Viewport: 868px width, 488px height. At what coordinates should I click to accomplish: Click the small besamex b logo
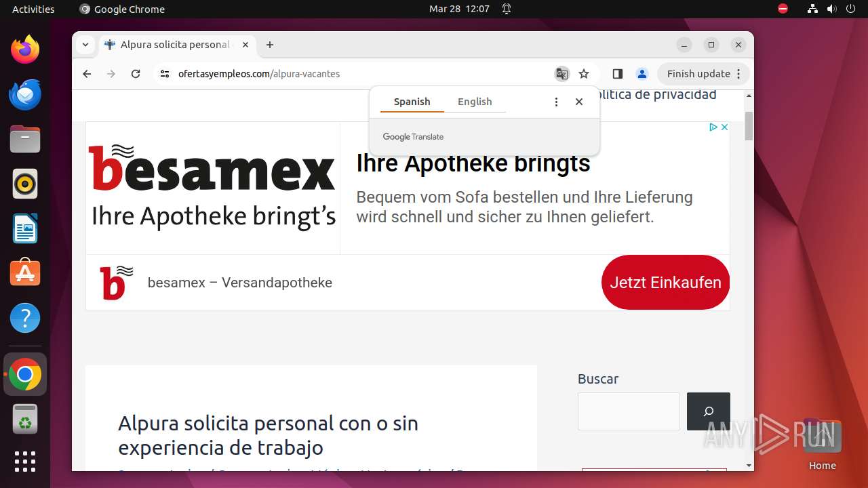[x=117, y=283]
